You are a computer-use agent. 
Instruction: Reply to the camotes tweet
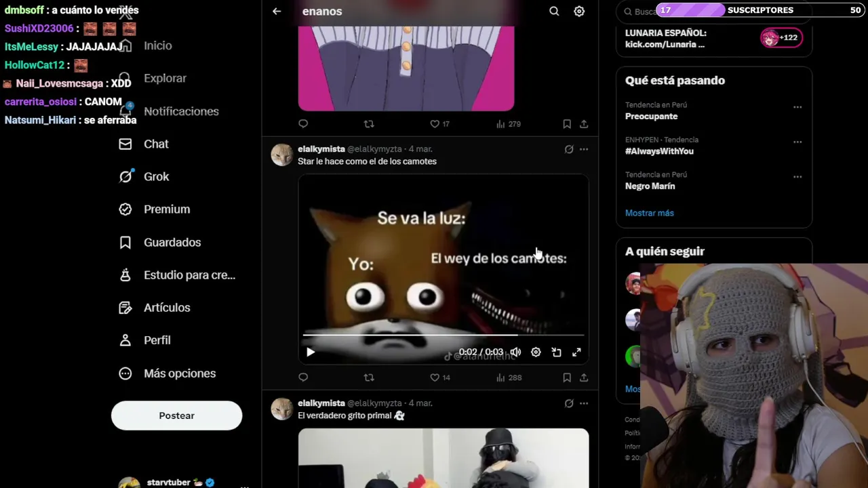click(303, 378)
